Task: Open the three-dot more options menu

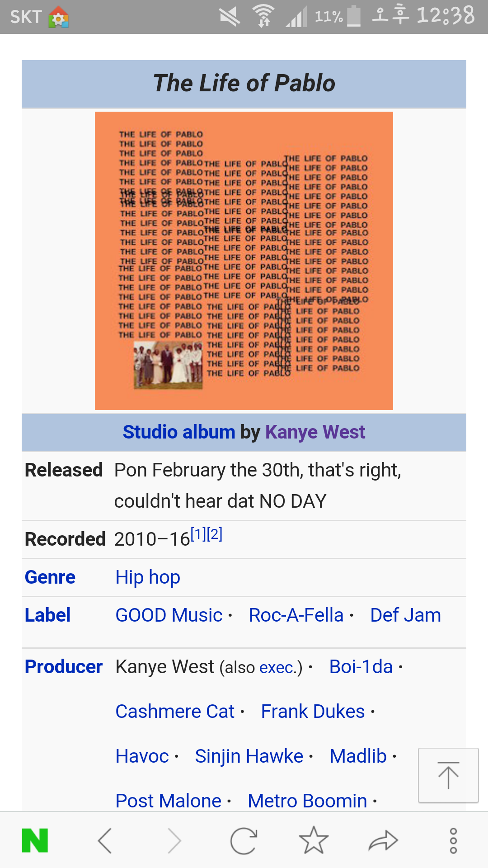Action: point(453,840)
